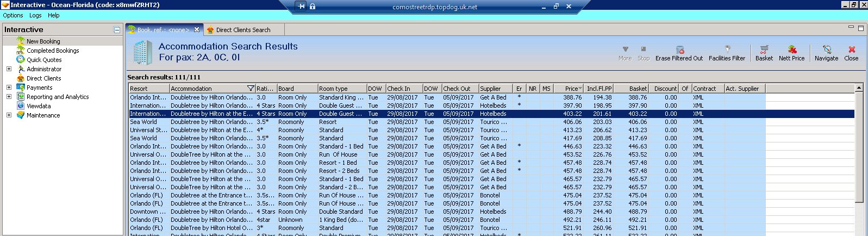The image size is (868, 236).
Task: Click the Completed Bookings icon
Action: click(21, 50)
